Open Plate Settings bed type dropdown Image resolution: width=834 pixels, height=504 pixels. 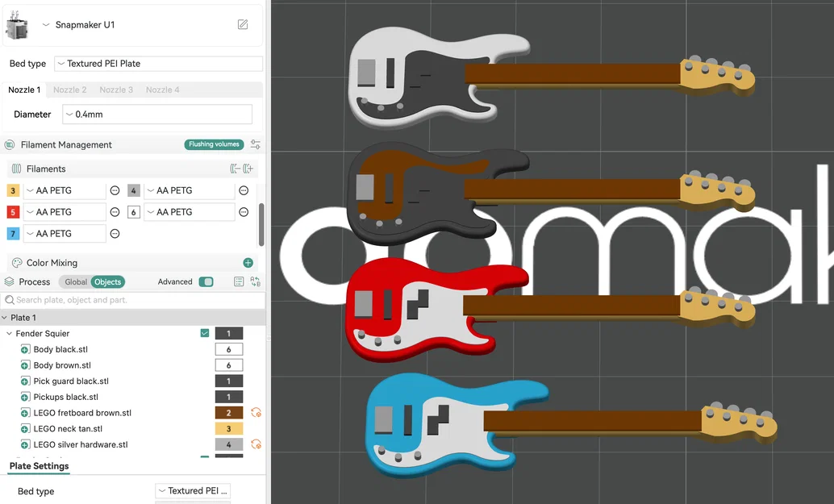193,491
